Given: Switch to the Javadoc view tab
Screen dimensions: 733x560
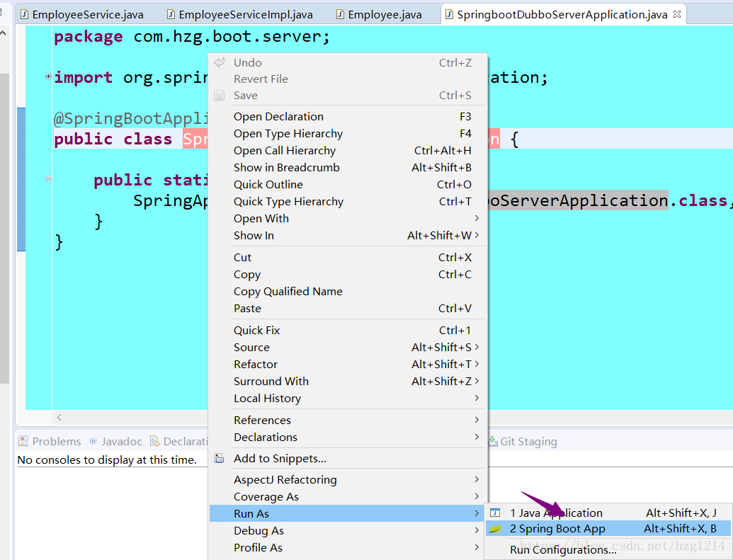Looking at the screenshot, I should tap(116, 441).
